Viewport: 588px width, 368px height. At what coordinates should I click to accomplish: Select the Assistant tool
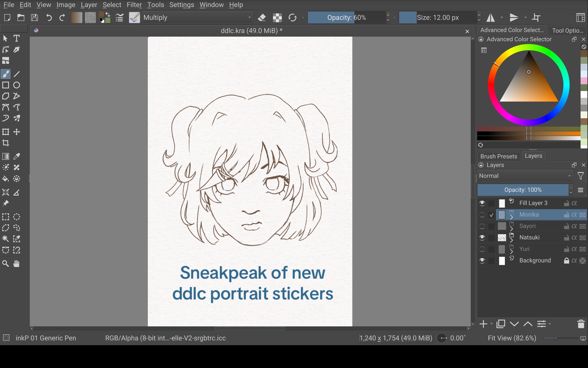pyautogui.click(x=6, y=192)
